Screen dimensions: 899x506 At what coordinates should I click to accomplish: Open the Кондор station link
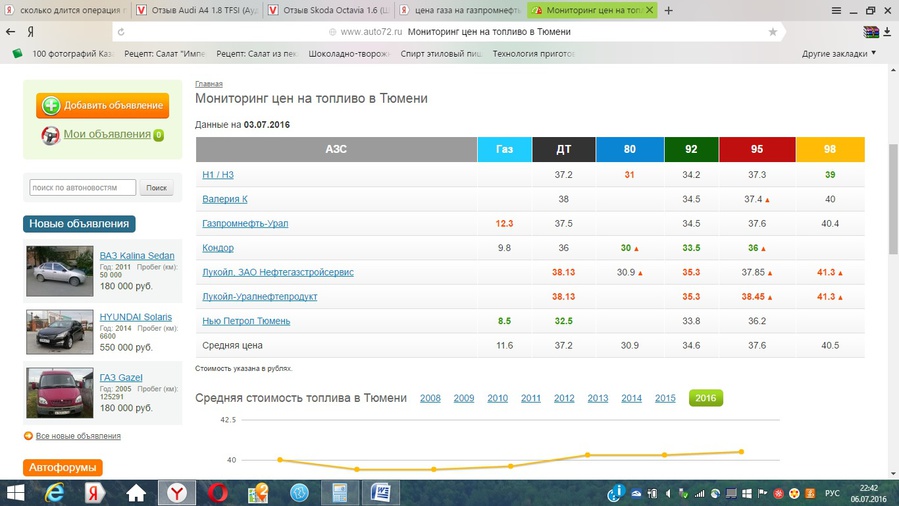click(x=218, y=248)
